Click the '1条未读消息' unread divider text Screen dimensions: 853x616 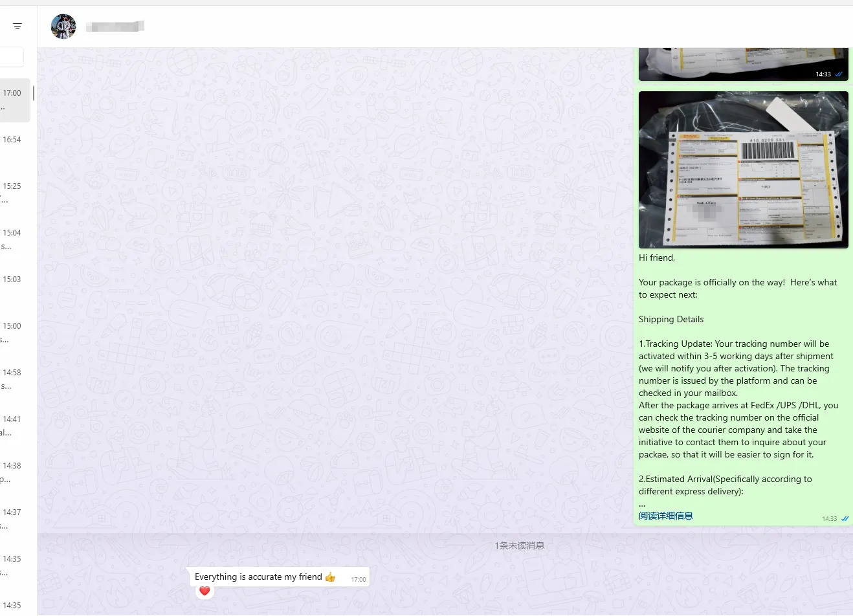(x=519, y=545)
